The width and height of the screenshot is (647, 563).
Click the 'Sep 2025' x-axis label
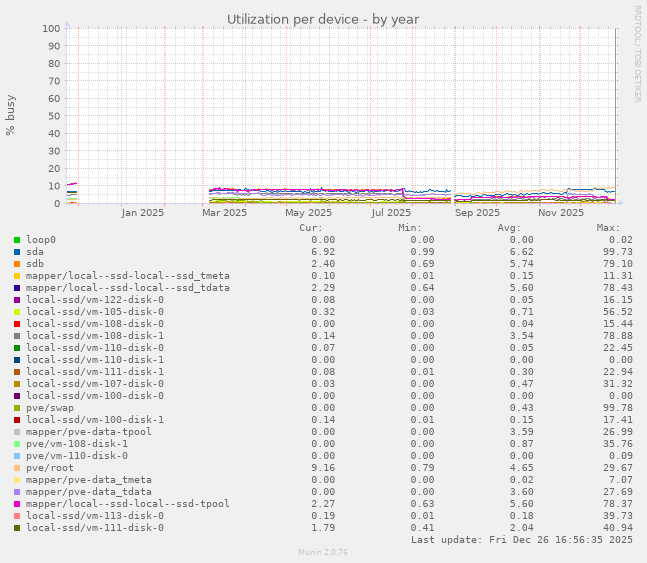(477, 213)
